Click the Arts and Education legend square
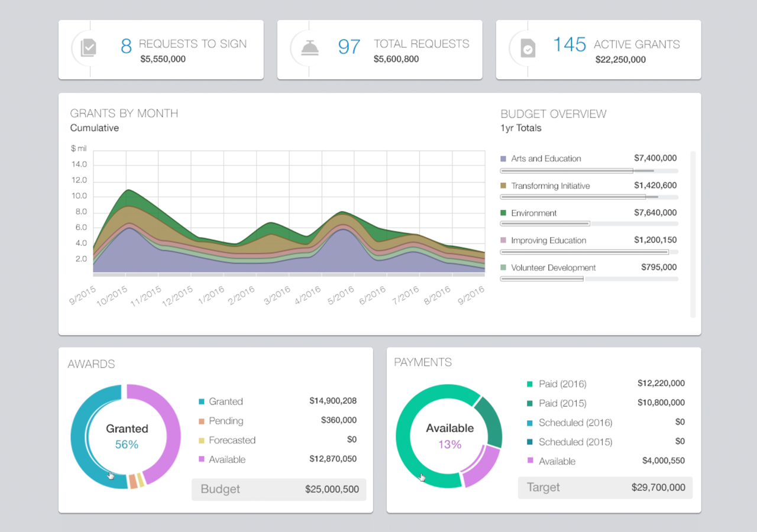The image size is (757, 532). point(503,159)
